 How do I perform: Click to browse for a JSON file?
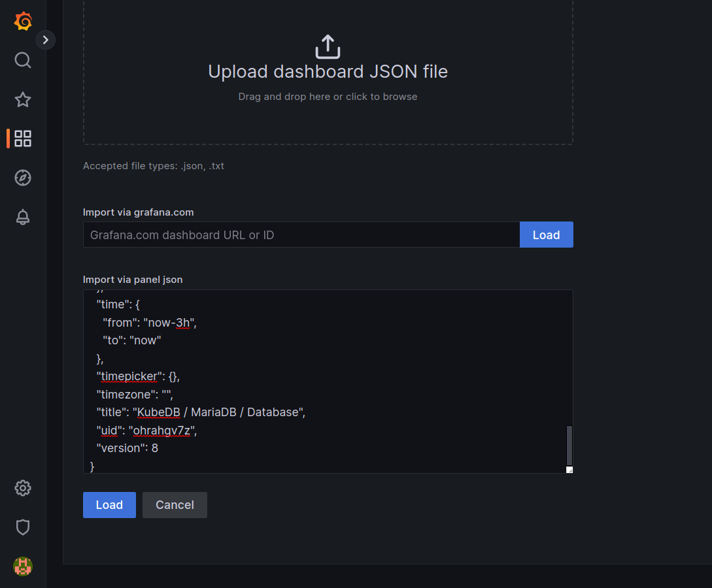coord(327,96)
